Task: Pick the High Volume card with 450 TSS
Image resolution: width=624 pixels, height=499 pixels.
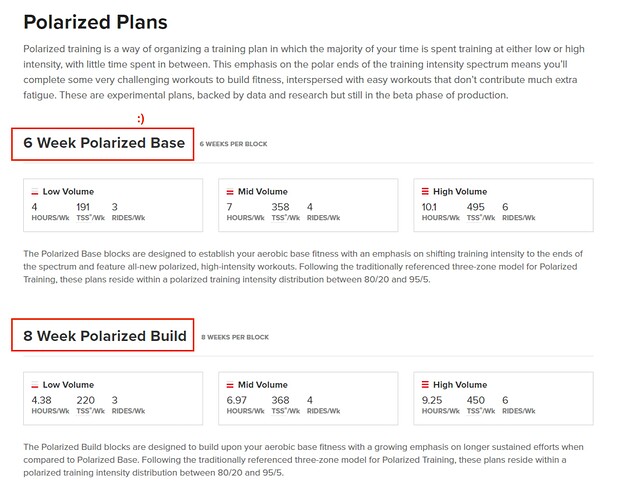Action: pyautogui.click(x=503, y=398)
